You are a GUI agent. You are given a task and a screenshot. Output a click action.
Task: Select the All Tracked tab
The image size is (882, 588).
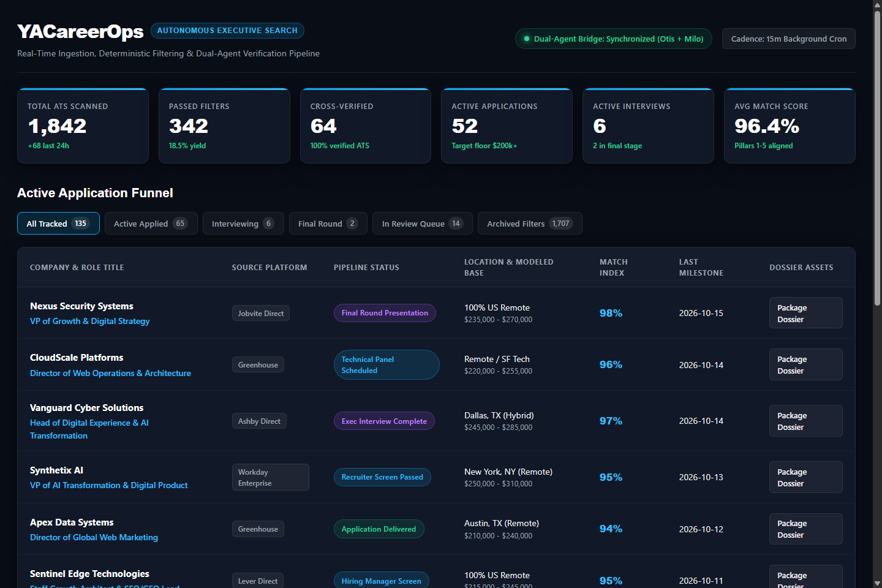58,224
